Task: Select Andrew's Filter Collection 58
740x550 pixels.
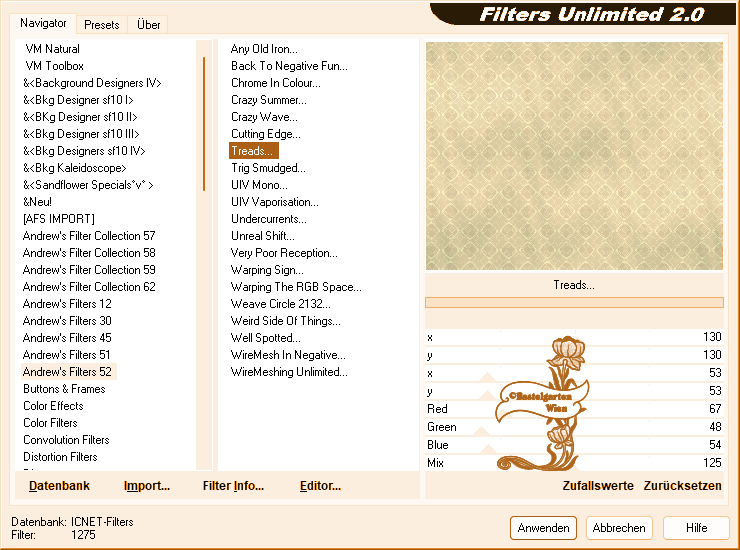Action: pyautogui.click(x=89, y=253)
